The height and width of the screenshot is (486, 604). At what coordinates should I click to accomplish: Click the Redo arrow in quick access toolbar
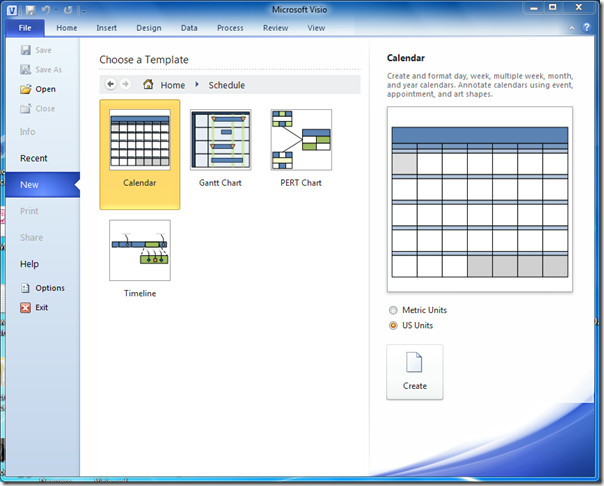tap(68, 10)
